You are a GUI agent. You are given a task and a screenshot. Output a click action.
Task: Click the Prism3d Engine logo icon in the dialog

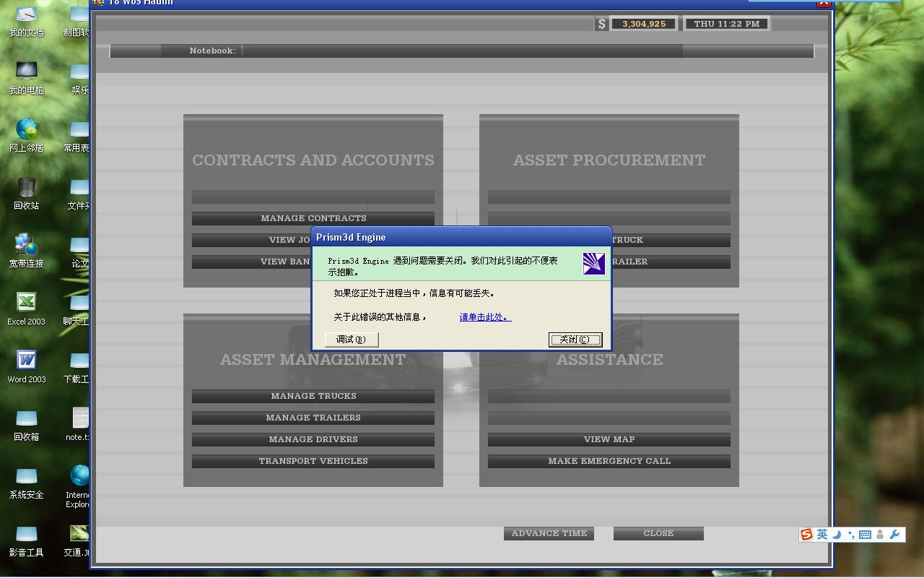pos(593,263)
